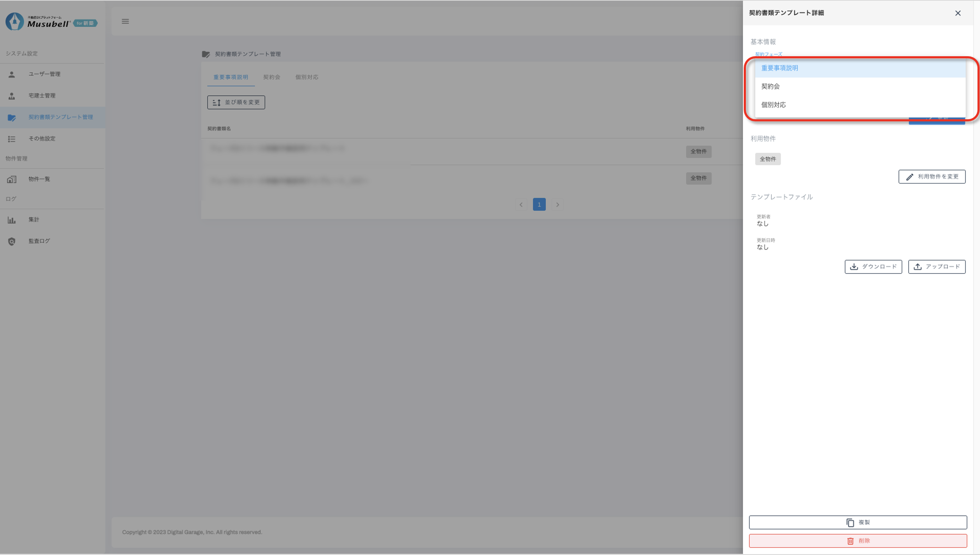
Task: Click red 削除 button
Action: click(857, 541)
